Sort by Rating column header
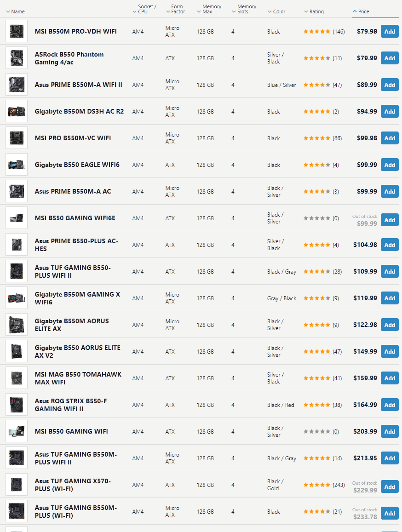This screenshot has height=532, width=402. (314, 11)
